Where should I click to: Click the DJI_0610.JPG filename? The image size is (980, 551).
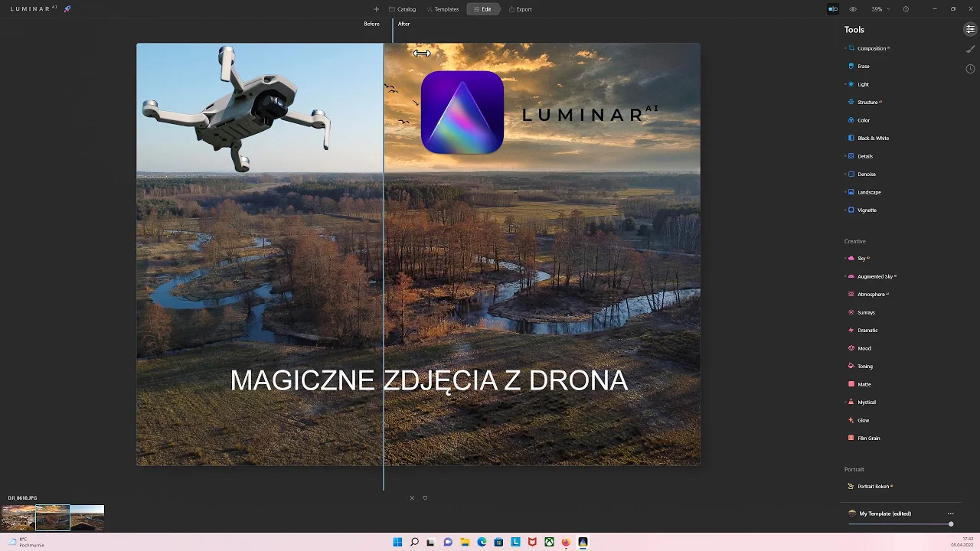coord(22,498)
